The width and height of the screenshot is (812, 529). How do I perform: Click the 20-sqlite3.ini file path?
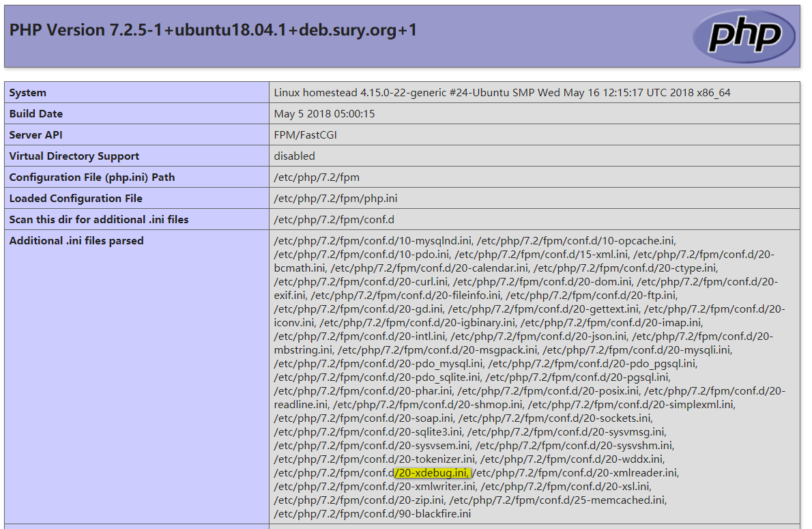368,432
